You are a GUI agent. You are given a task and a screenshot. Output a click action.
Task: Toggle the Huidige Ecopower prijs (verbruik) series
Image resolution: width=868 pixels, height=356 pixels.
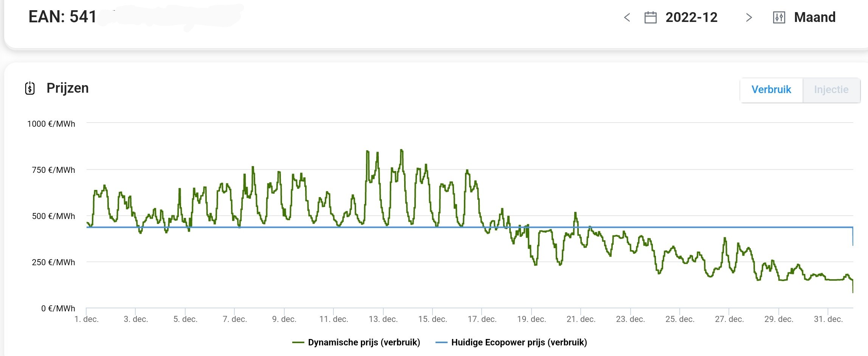[x=519, y=342]
